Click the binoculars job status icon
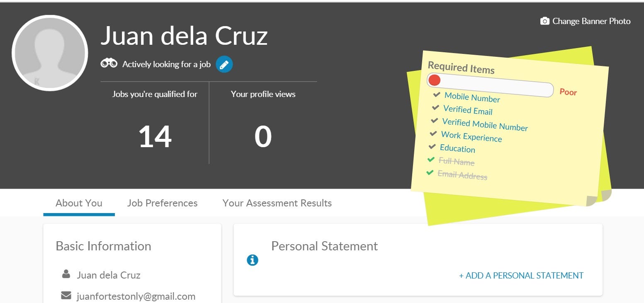 (109, 64)
